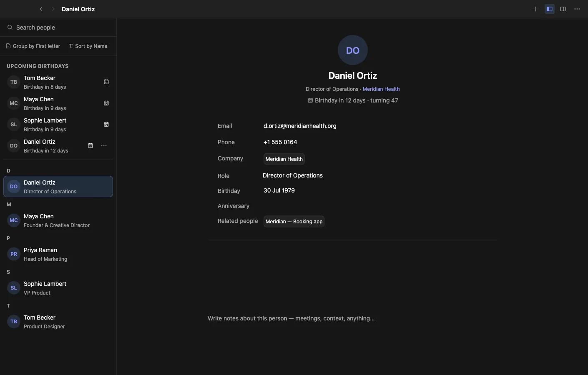The width and height of the screenshot is (588, 375).
Task: Click the phone number +1 555 0164
Action: click(x=280, y=142)
